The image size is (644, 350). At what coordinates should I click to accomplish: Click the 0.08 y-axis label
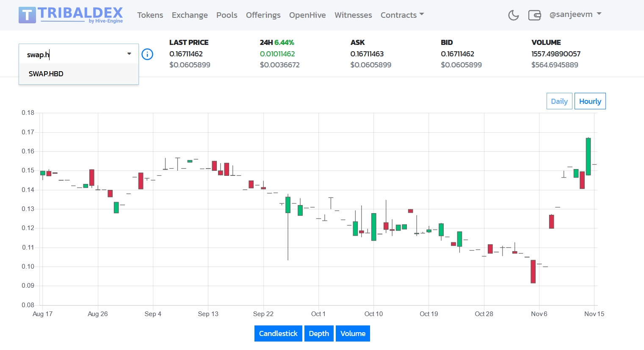coord(28,305)
